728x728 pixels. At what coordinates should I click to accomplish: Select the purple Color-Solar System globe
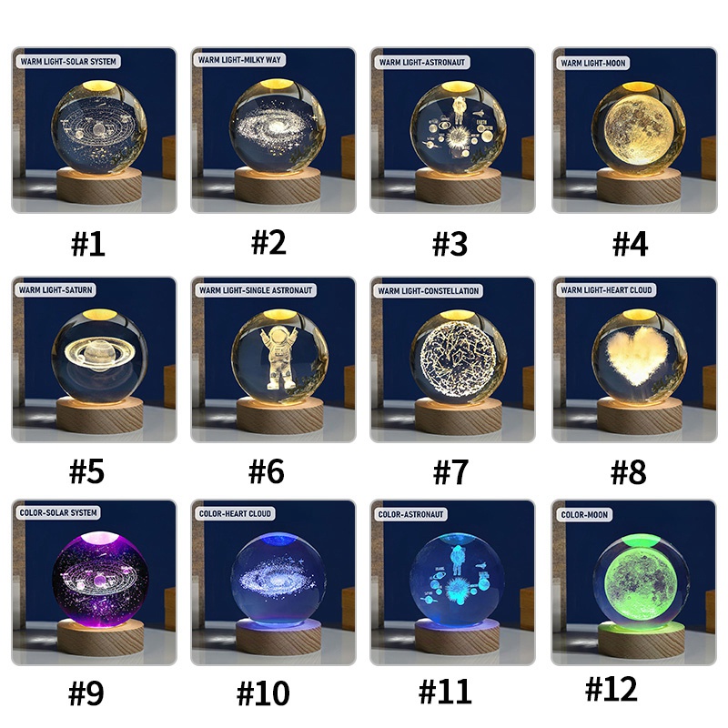click(x=95, y=582)
